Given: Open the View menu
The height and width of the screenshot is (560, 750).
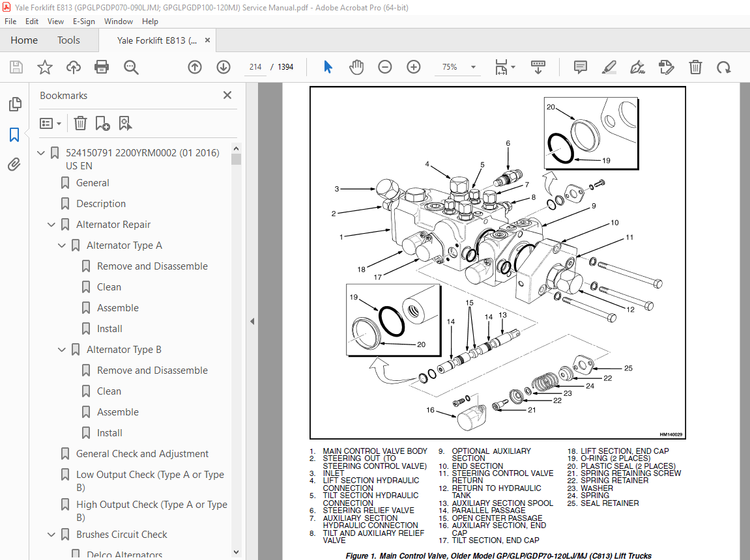Looking at the screenshot, I should pos(55,21).
